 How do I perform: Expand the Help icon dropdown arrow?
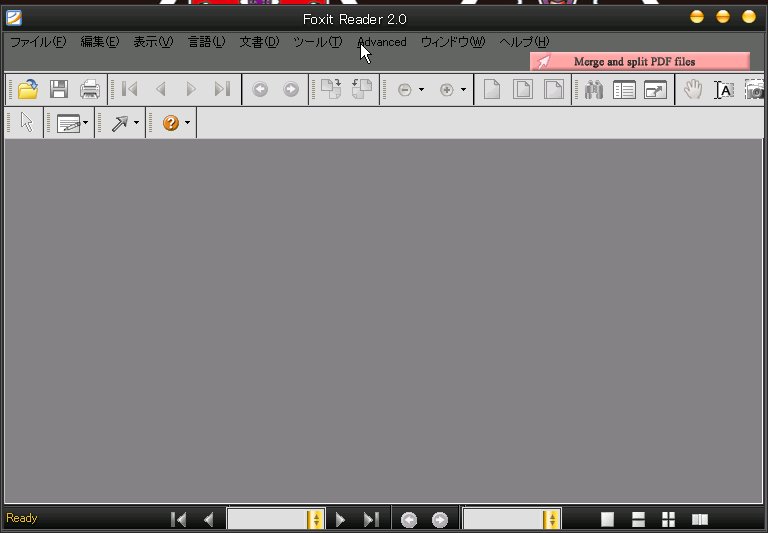click(187, 122)
